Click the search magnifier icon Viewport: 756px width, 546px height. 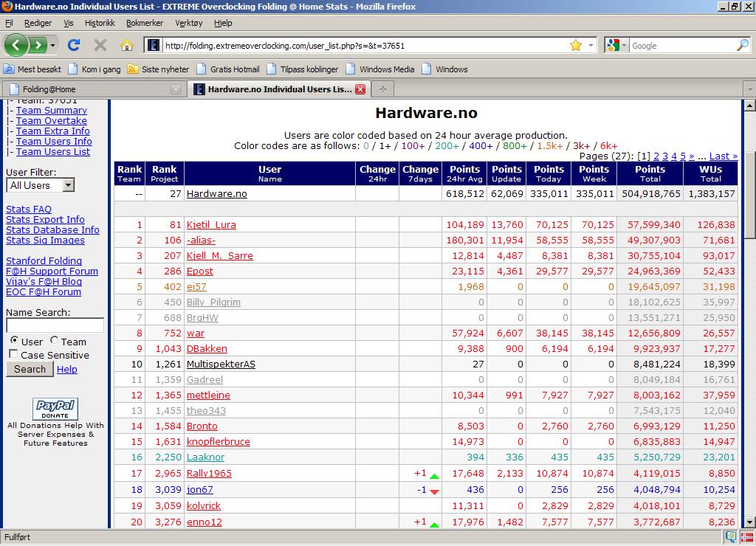(743, 45)
